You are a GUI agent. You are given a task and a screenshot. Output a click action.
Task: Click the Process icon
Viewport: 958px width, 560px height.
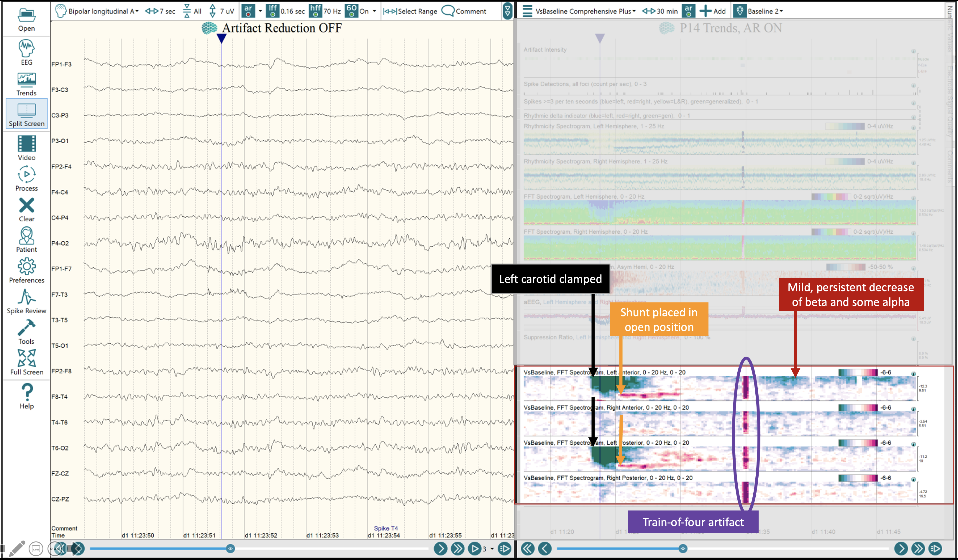26,179
